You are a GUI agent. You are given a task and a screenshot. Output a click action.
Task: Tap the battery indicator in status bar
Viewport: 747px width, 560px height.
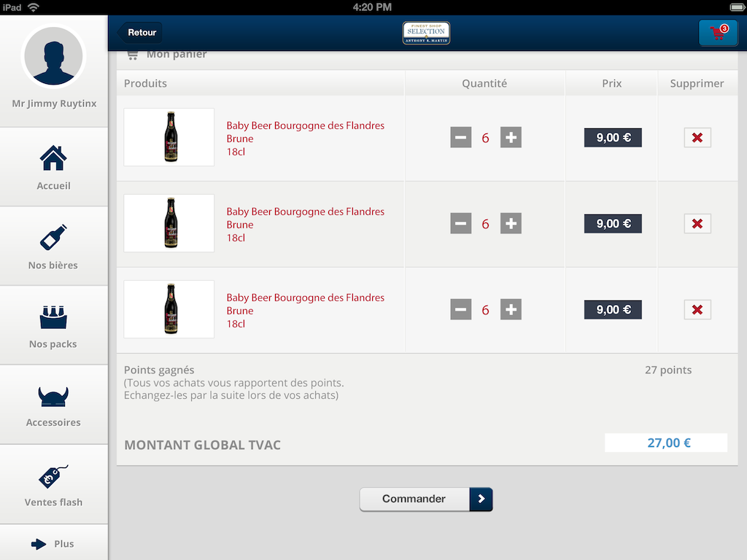coord(737,7)
